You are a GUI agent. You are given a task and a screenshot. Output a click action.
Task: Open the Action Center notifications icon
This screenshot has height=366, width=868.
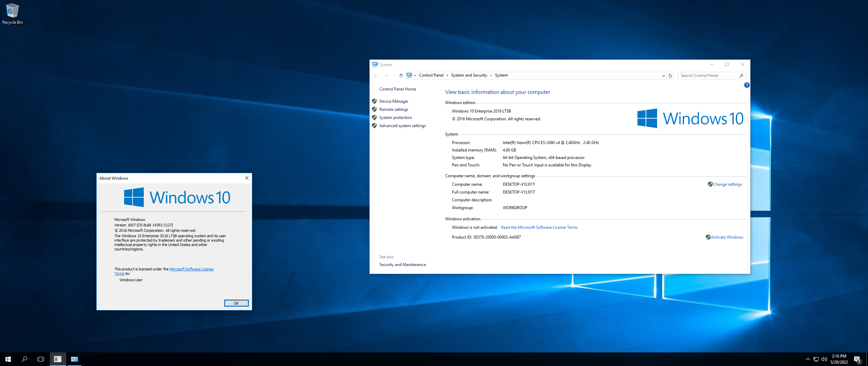[x=857, y=360]
